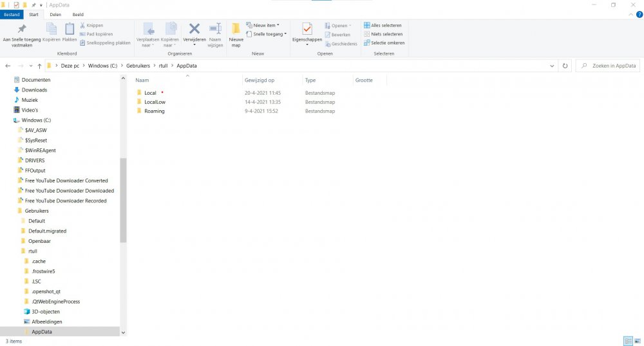The height and width of the screenshot is (346, 644).
Task: Click the Verwijderen delete icon
Action: click(x=194, y=31)
